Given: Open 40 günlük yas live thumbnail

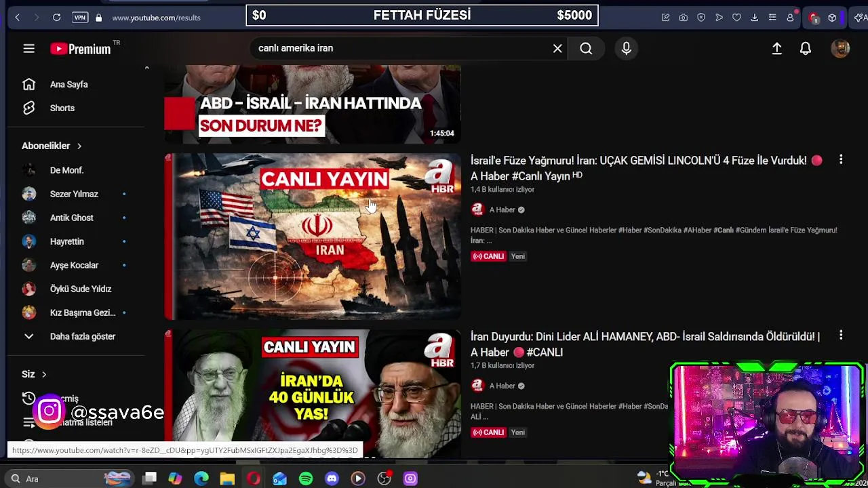Looking at the screenshot, I should click(313, 393).
